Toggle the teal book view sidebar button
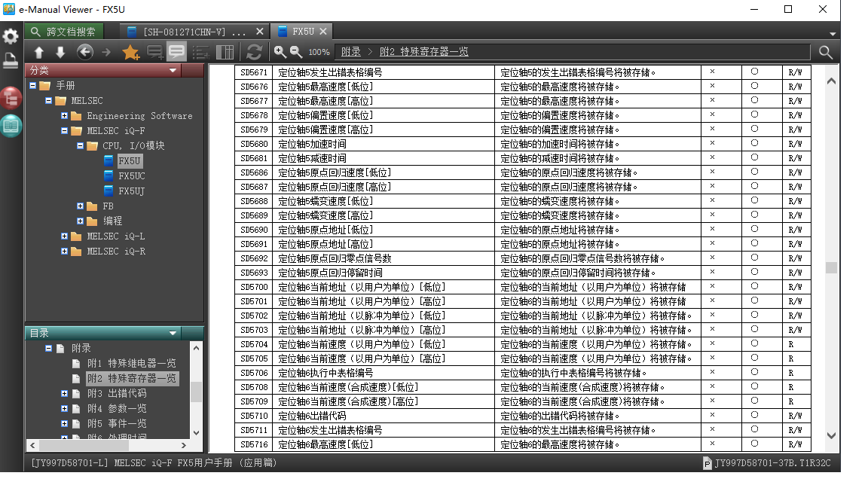 click(x=11, y=126)
